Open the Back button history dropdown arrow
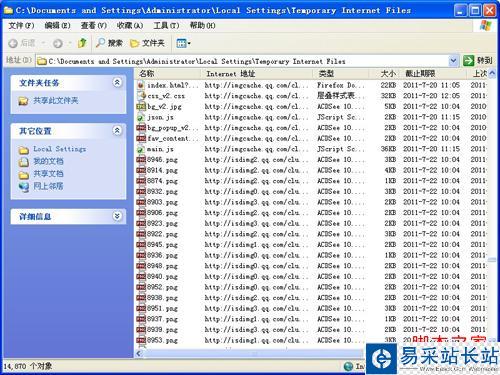 43,43
